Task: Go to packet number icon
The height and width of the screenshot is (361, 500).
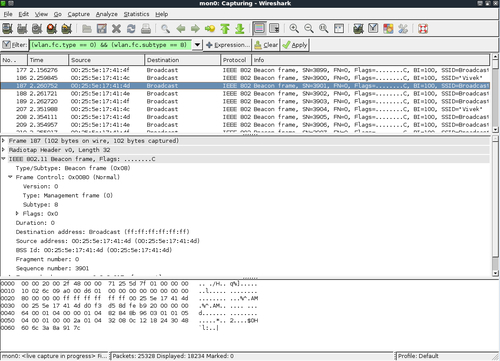Action: tap(210, 29)
